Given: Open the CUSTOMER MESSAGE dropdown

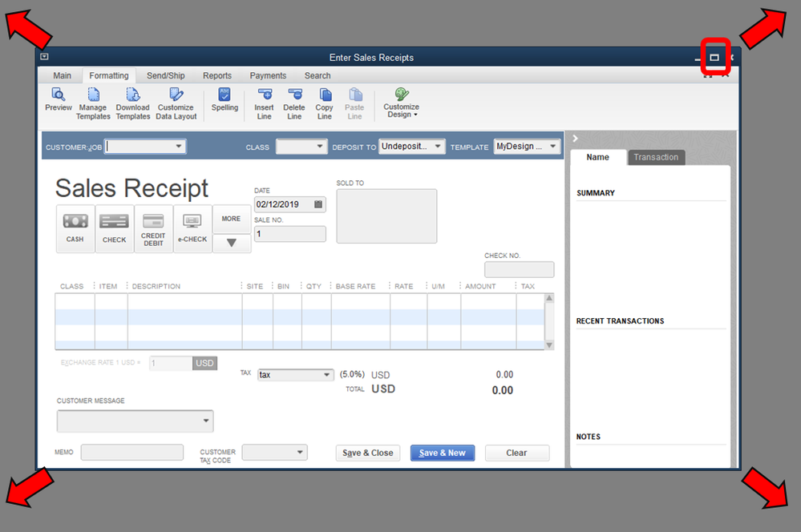Looking at the screenshot, I should (x=206, y=421).
